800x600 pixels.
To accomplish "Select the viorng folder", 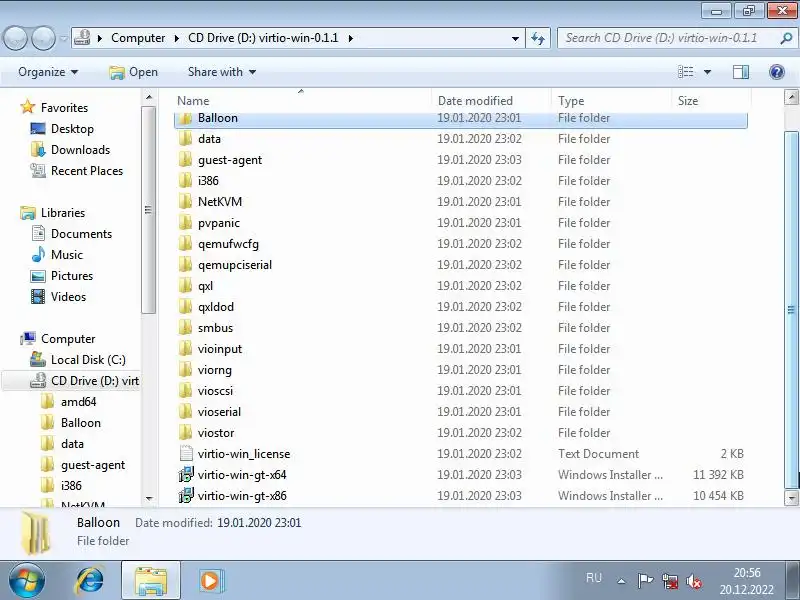I will (461, 369).
